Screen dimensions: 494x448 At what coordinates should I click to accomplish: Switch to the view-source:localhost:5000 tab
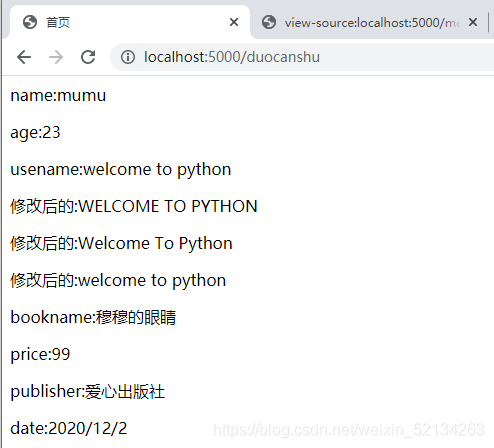[x=368, y=22]
